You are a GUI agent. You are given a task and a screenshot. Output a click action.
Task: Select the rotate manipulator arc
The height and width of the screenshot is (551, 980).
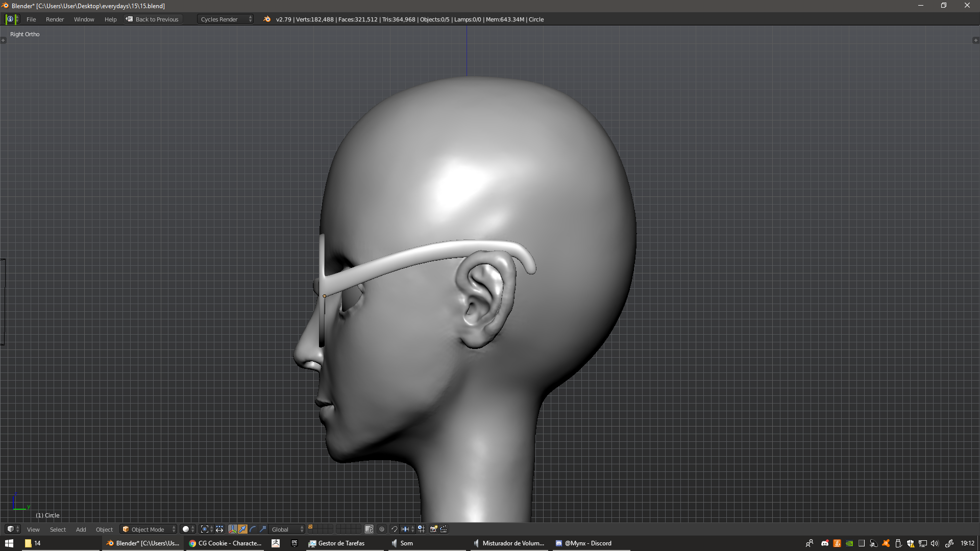[253, 529]
